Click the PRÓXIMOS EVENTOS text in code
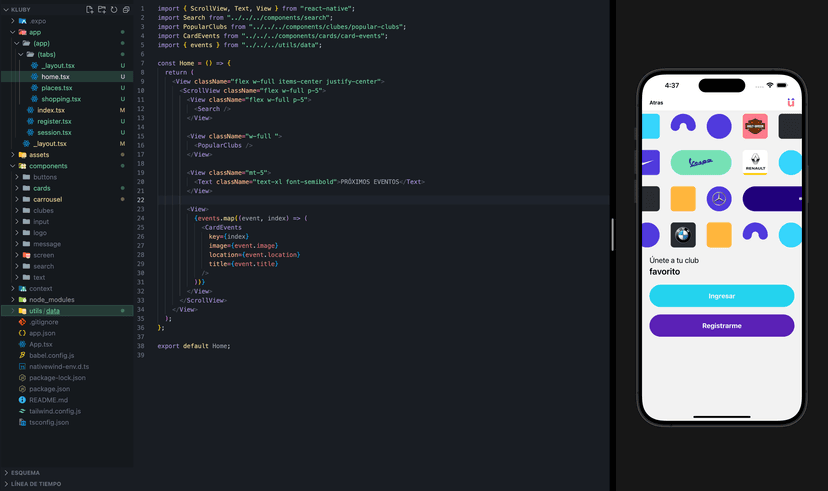828x491 pixels. [x=370, y=182]
